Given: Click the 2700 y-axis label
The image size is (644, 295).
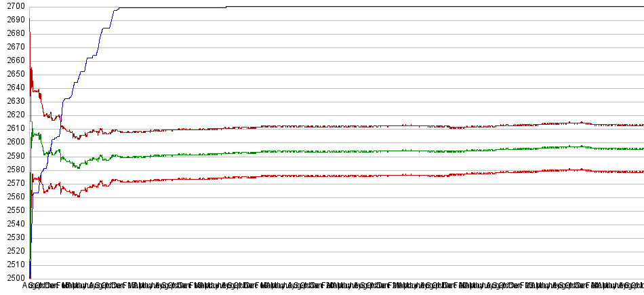Looking at the screenshot, I should pos(14,7).
